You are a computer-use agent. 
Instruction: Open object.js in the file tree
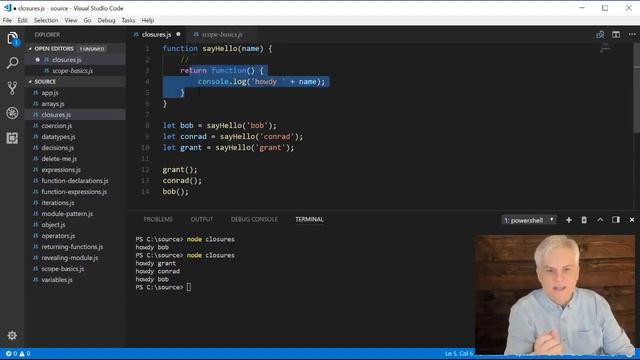76,225
